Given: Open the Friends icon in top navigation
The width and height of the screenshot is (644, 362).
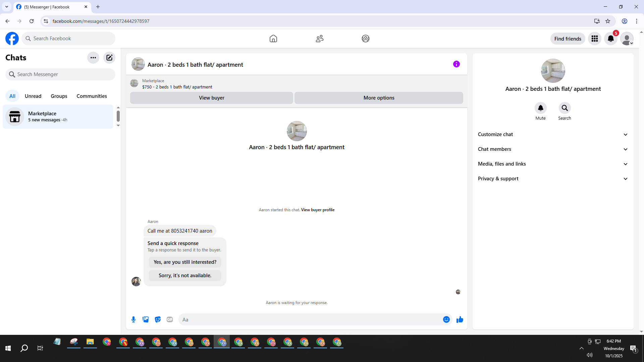Looking at the screenshot, I should pyautogui.click(x=320, y=39).
